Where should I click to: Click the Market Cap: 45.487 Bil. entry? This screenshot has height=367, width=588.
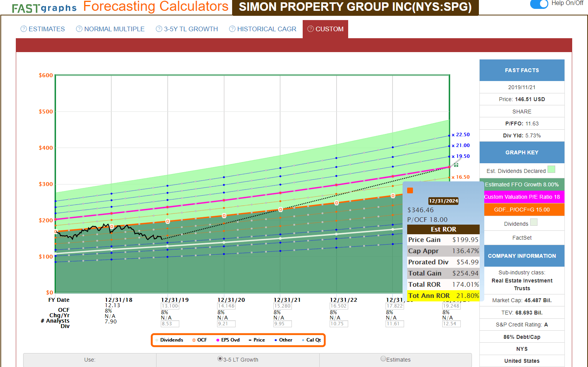pyautogui.click(x=522, y=300)
